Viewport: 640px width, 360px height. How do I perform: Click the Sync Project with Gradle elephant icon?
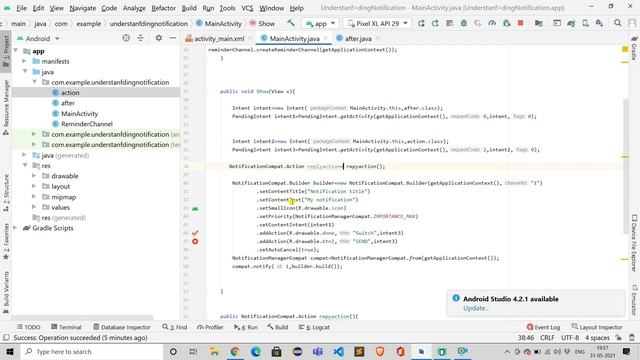(x=571, y=23)
